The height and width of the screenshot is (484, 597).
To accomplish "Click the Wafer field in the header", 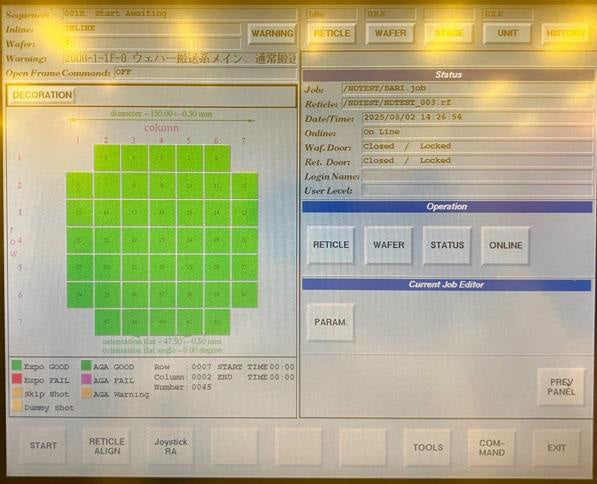I will [152, 43].
